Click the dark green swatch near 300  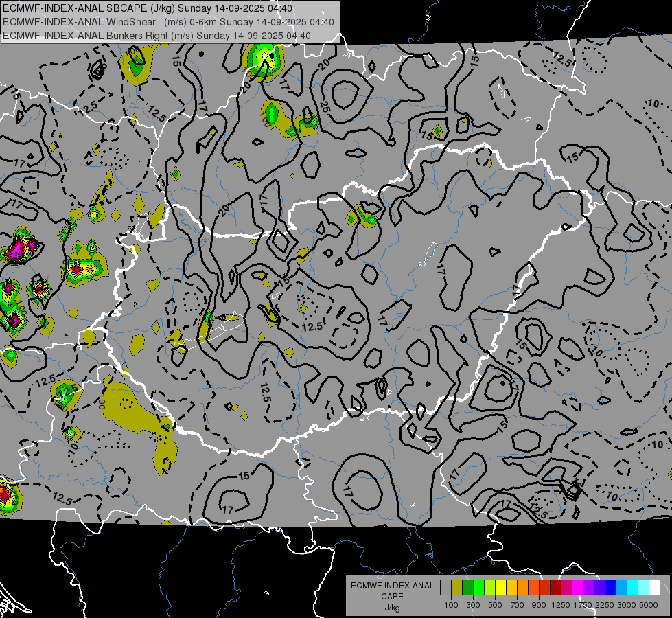coord(467,588)
